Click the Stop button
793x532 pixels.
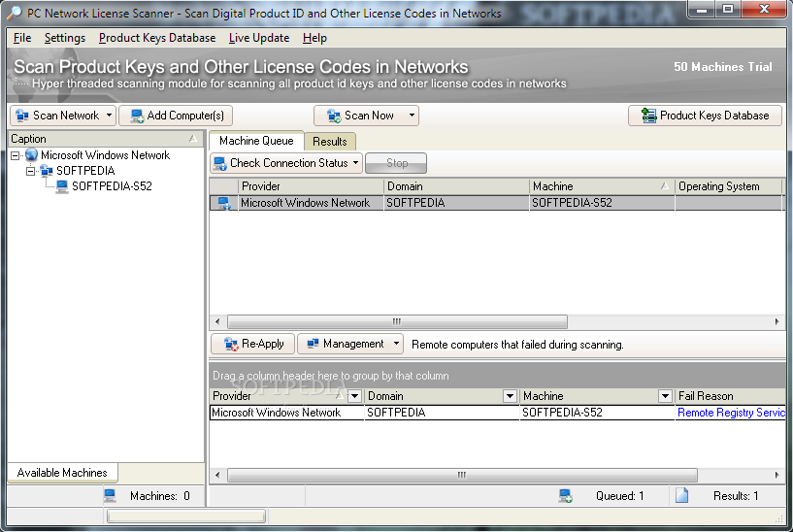tap(396, 163)
